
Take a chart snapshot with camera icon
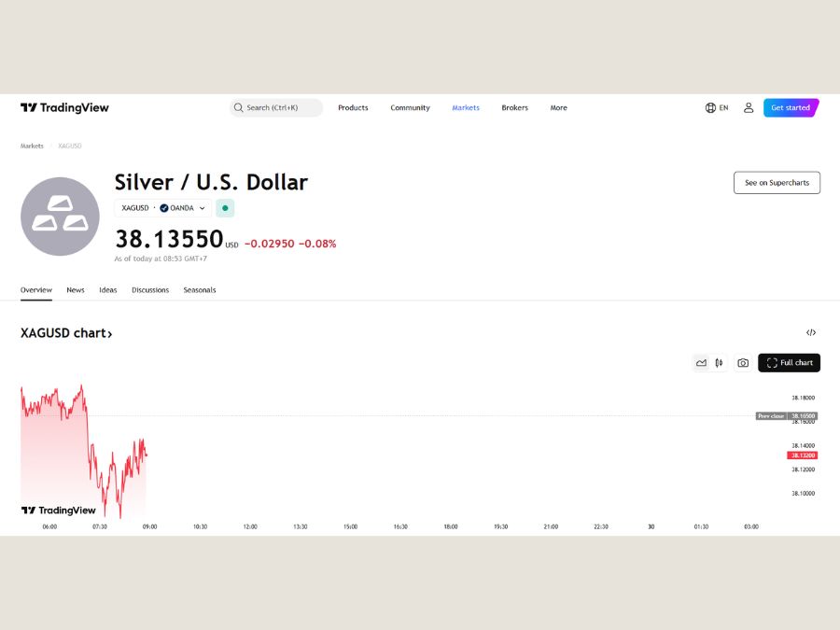(743, 363)
